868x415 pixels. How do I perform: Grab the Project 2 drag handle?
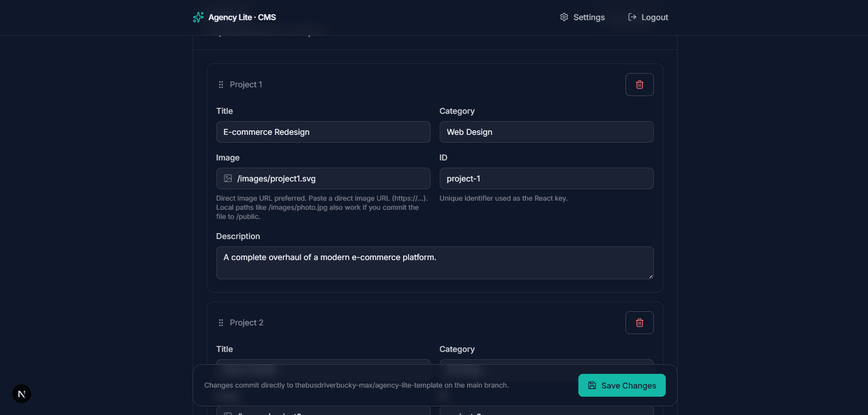[221, 323]
